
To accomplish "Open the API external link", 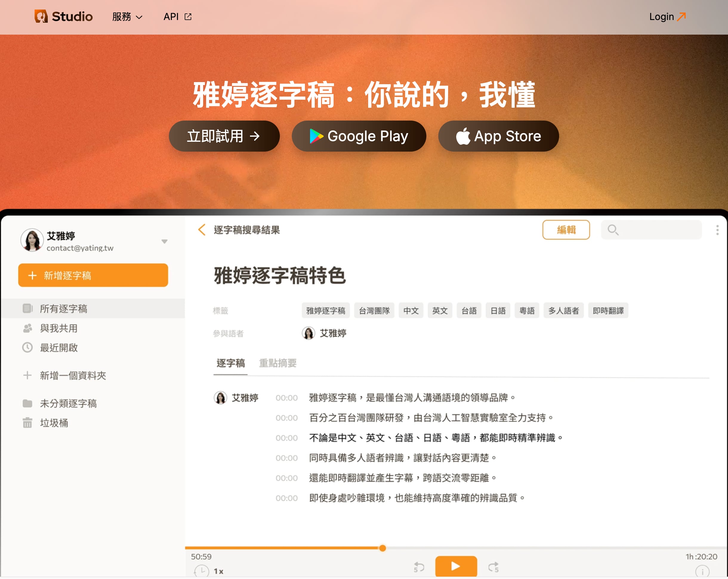I will pos(178,16).
